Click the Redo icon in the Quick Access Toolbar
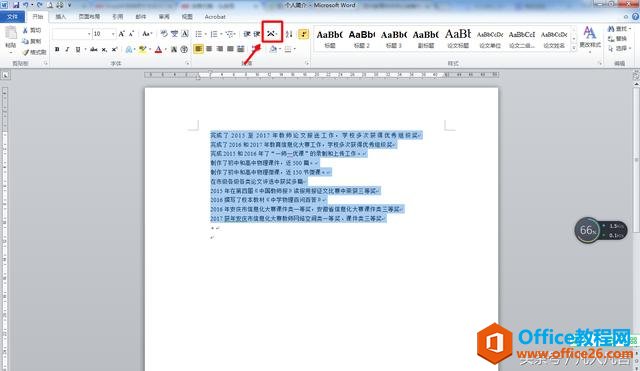The width and height of the screenshot is (640, 371). 40,5
